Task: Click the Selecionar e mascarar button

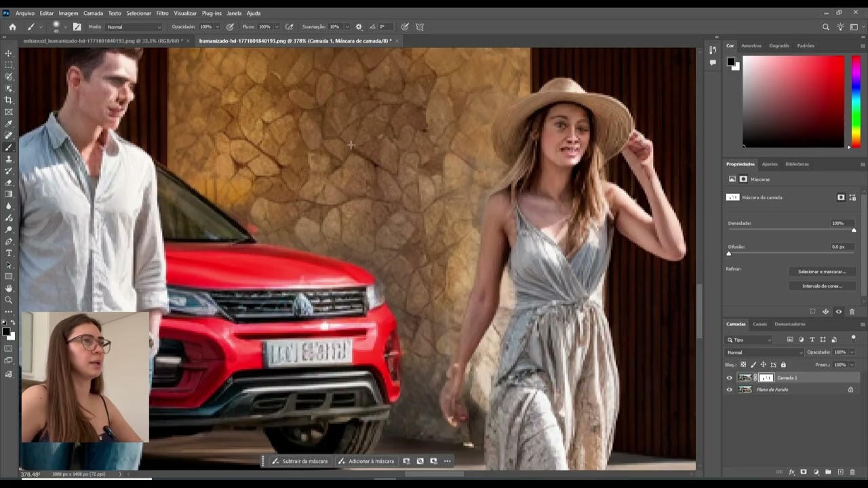Action: point(822,272)
